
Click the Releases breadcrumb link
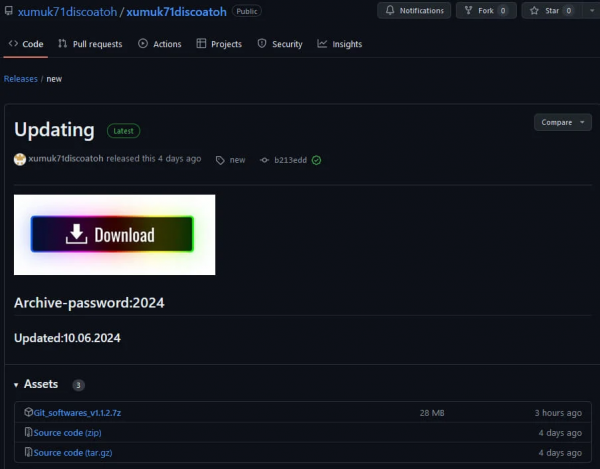click(20, 78)
